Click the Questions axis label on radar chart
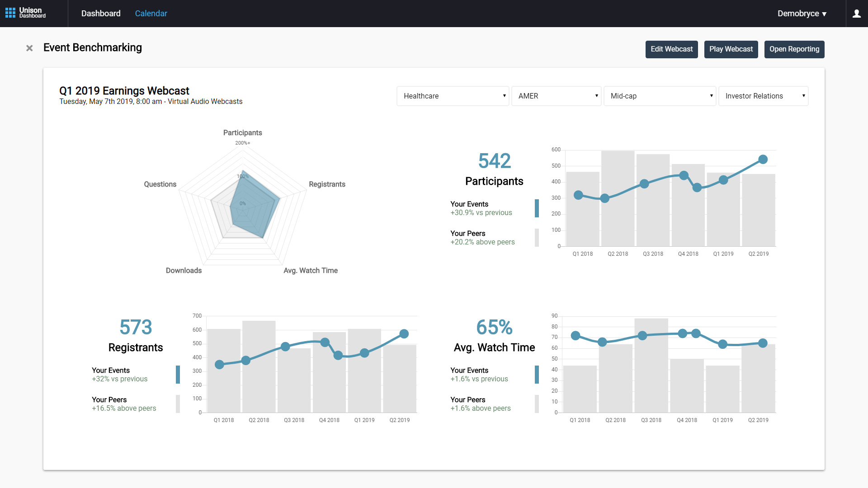Viewport: 868px width, 488px height. point(160,184)
